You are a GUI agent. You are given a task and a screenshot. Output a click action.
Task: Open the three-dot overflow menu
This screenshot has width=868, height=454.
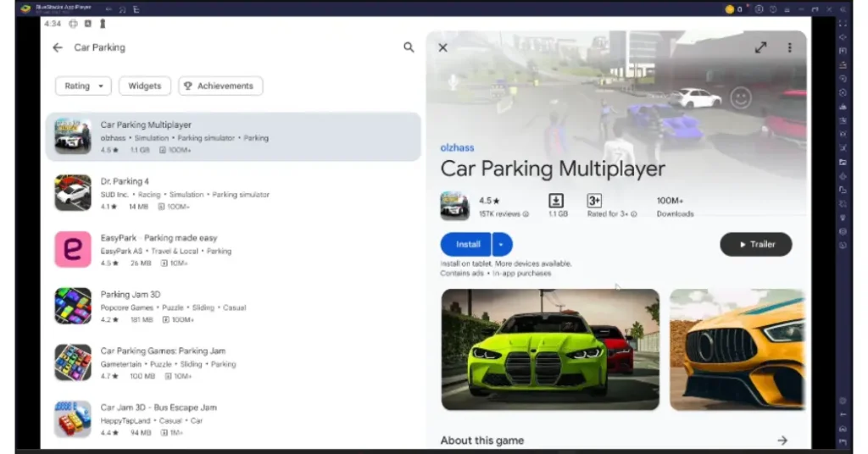pos(789,47)
